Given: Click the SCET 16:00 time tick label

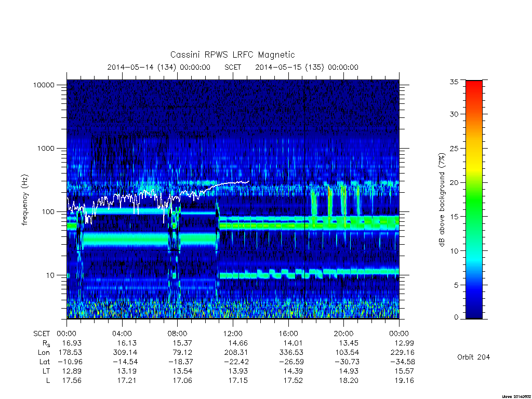Looking at the screenshot, I should (288, 334).
